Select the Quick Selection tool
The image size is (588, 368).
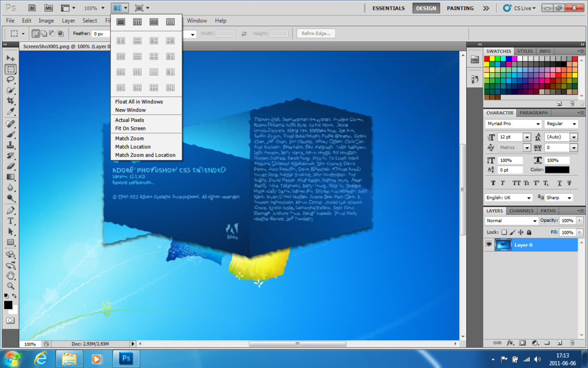[11, 90]
